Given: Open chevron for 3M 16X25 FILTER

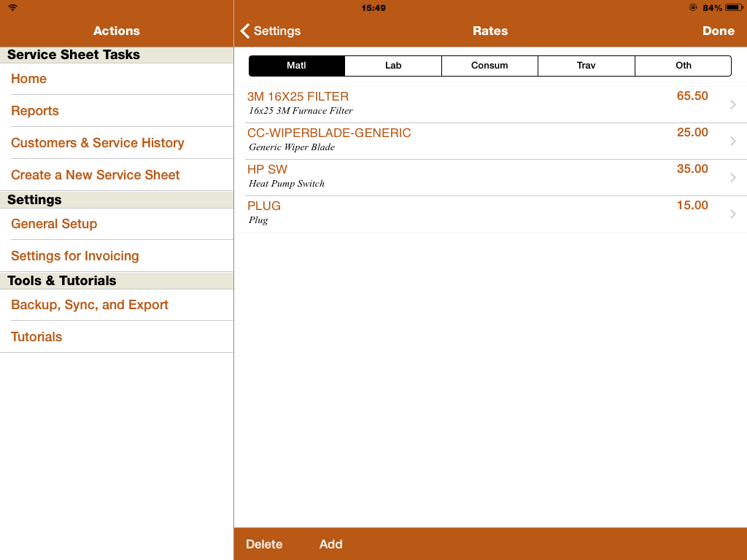Looking at the screenshot, I should [732, 105].
